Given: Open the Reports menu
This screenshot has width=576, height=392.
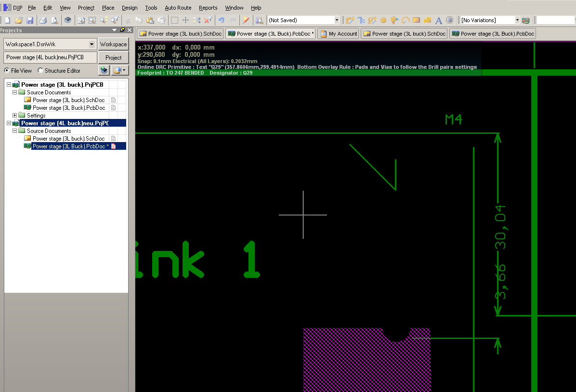Looking at the screenshot, I should 208,8.
